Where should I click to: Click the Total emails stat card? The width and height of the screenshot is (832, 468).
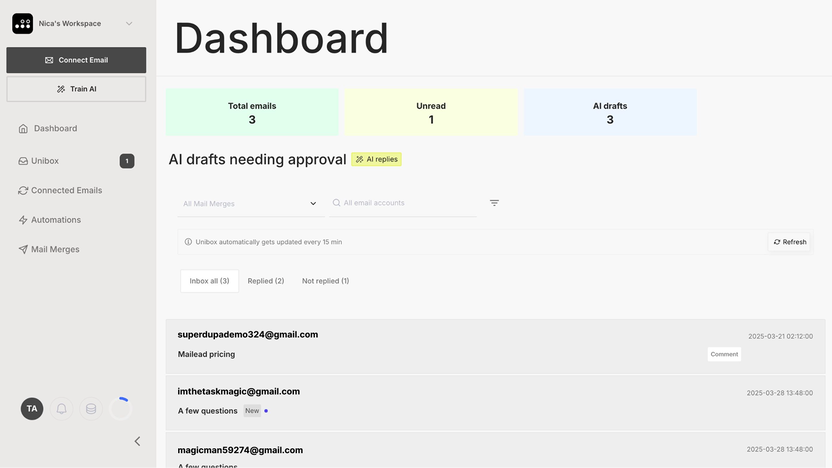252,112
